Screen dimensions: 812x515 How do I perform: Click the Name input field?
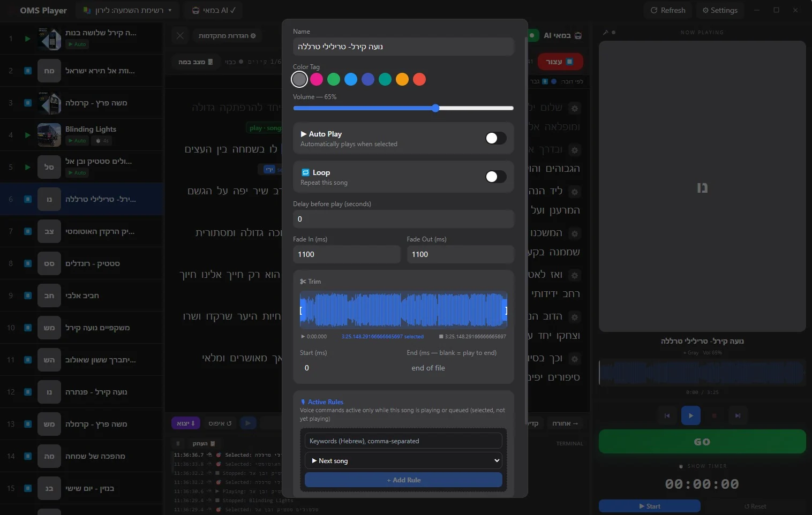[x=403, y=47]
